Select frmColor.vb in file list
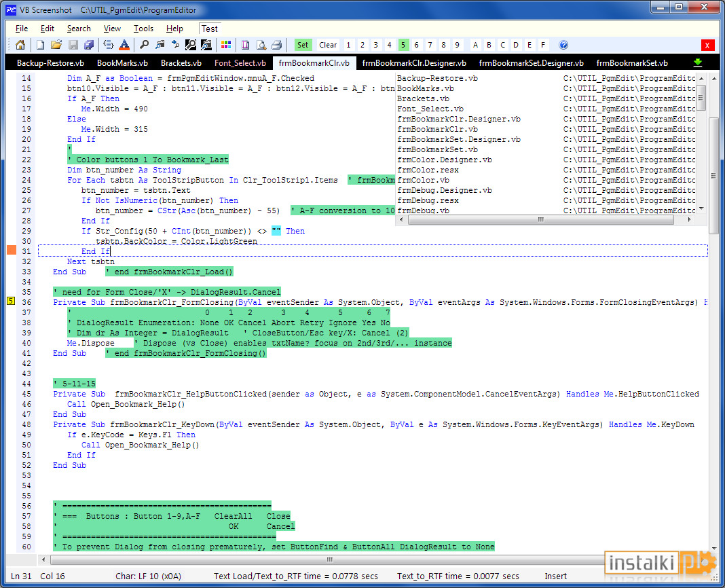Screen dimensions: 725x588 (423, 180)
